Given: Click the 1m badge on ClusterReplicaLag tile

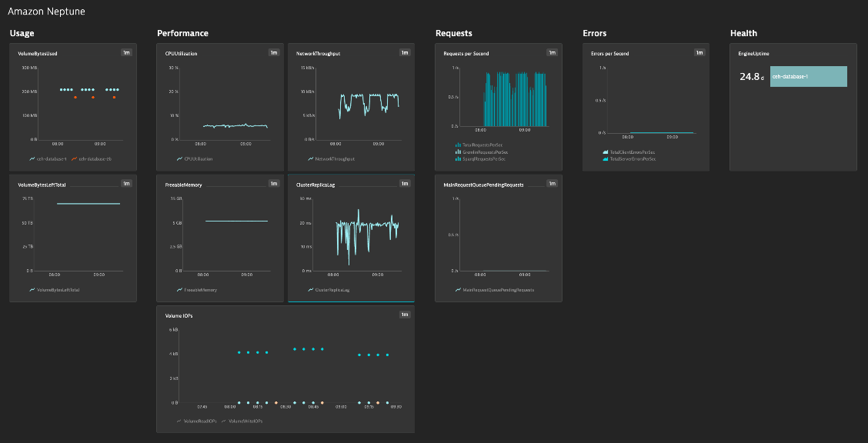Looking at the screenshot, I should coord(405,184).
